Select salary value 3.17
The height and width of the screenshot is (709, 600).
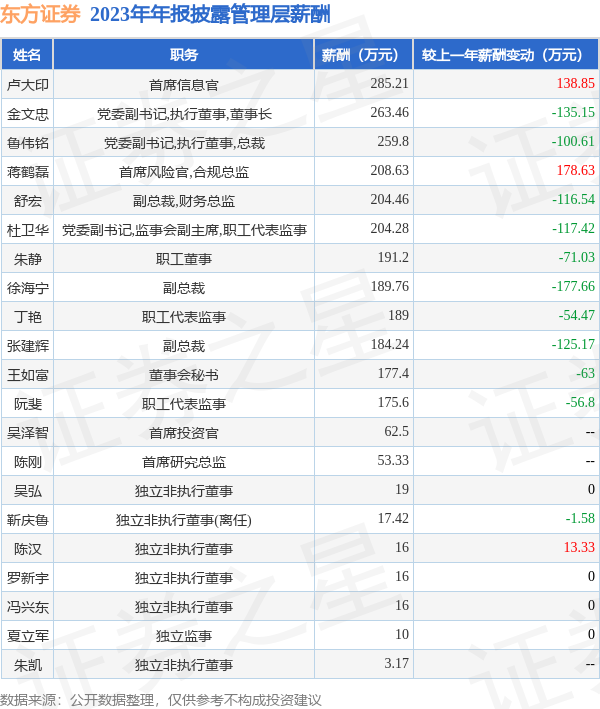click(x=397, y=664)
